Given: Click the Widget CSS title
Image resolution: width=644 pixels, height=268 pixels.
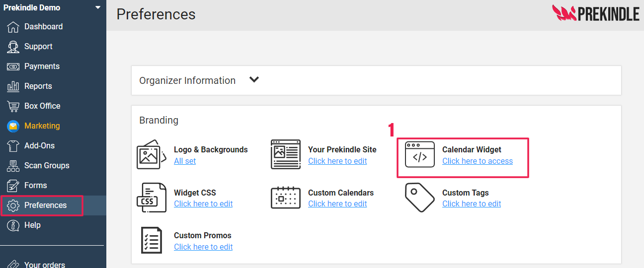Looking at the screenshot, I should click(x=195, y=193).
